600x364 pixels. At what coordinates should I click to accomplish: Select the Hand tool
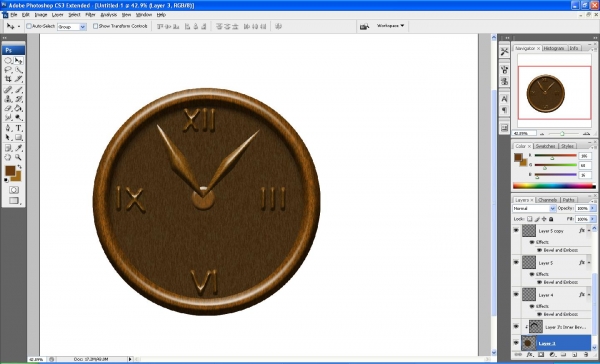tap(8, 157)
